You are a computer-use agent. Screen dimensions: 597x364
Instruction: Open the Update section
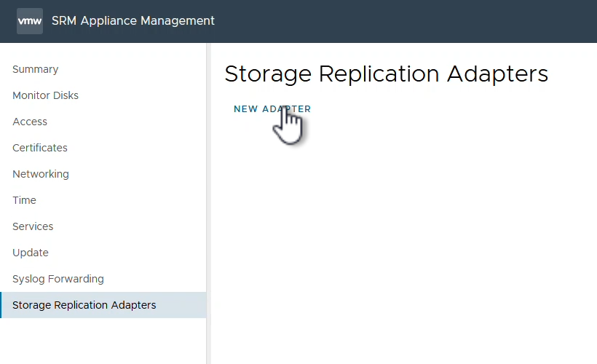pos(31,253)
